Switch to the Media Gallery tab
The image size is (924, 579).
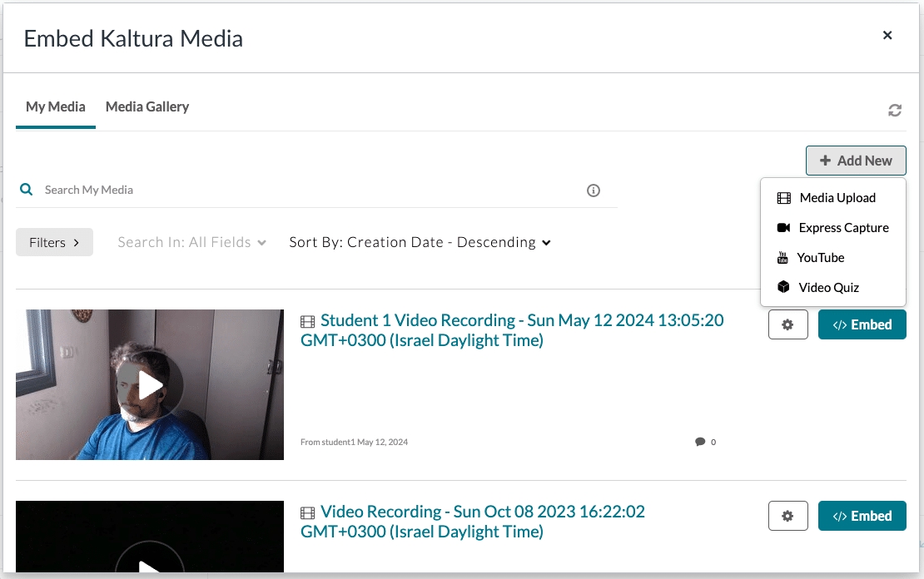[x=147, y=106]
